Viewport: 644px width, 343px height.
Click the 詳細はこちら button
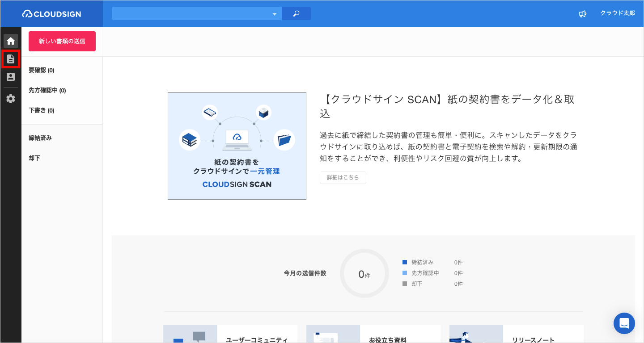pyautogui.click(x=343, y=177)
